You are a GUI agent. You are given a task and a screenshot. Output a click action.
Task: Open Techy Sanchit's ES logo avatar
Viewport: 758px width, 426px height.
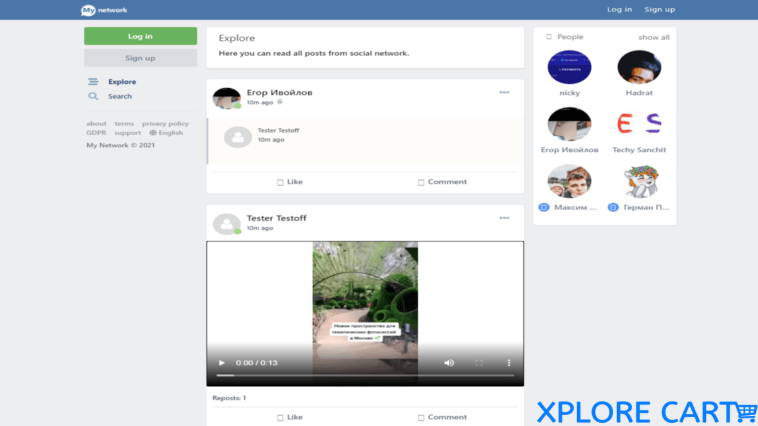[639, 124]
